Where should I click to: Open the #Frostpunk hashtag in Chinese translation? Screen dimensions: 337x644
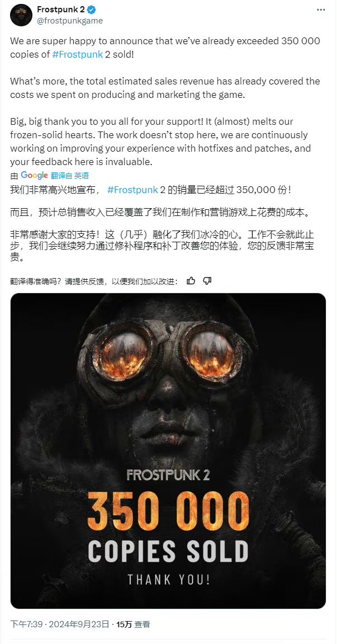tap(132, 190)
